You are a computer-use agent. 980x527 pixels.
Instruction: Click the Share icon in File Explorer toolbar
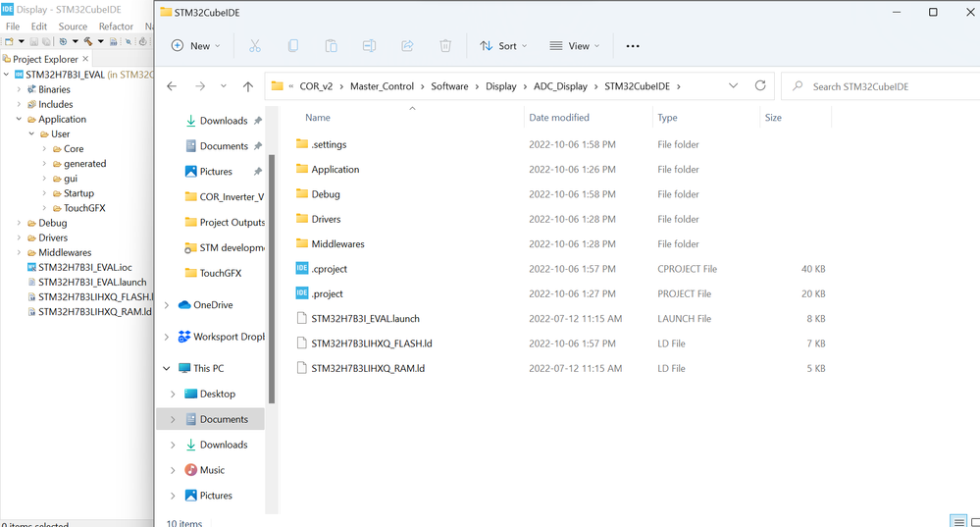click(407, 46)
